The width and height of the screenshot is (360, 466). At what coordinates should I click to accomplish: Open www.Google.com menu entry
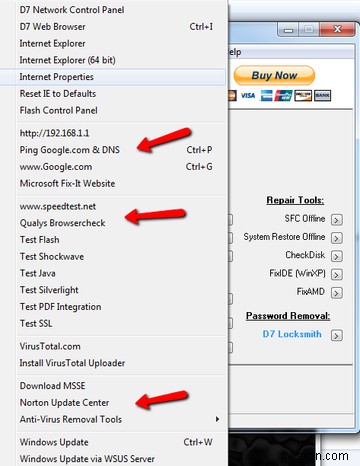coord(113,167)
